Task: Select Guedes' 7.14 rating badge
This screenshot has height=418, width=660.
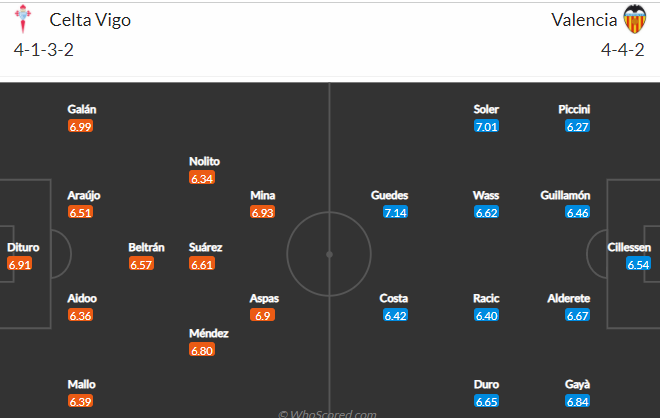Action: pos(395,213)
